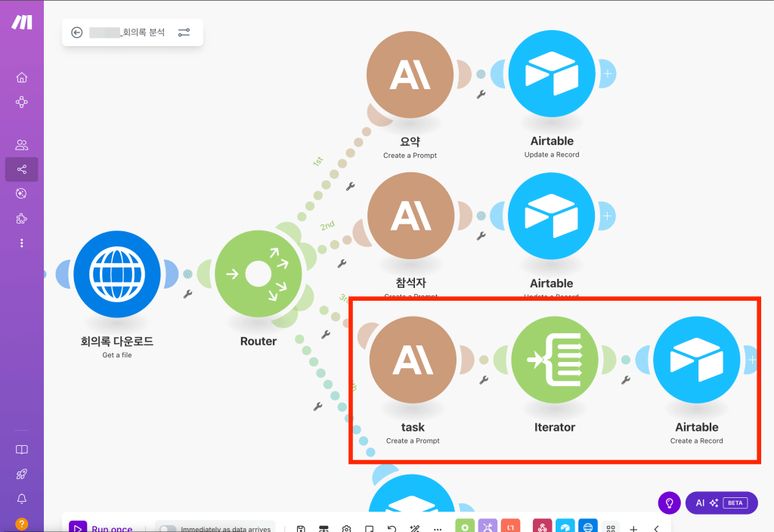Click the orange help question mark icon
The image size is (774, 532).
21,524
